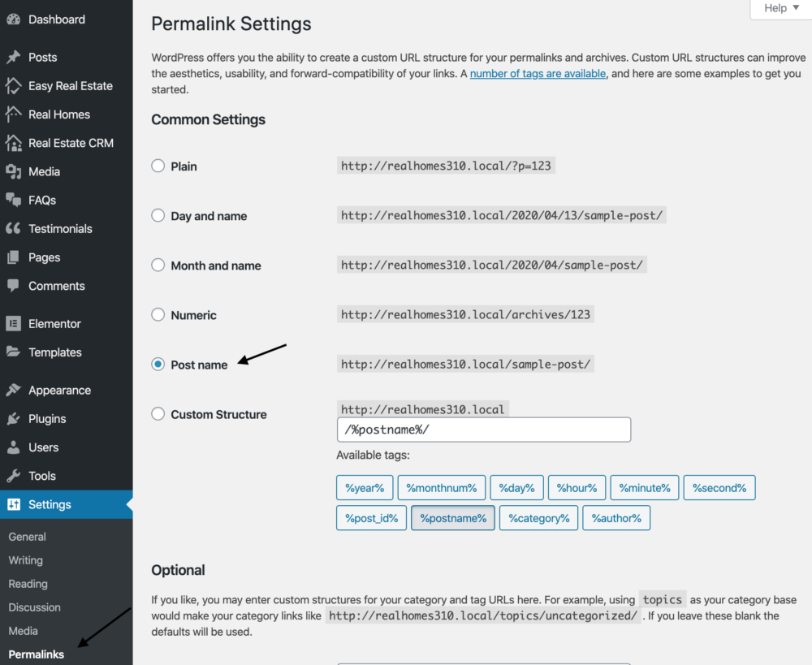Click the Tools wrench icon
The image size is (812, 665).
point(14,476)
